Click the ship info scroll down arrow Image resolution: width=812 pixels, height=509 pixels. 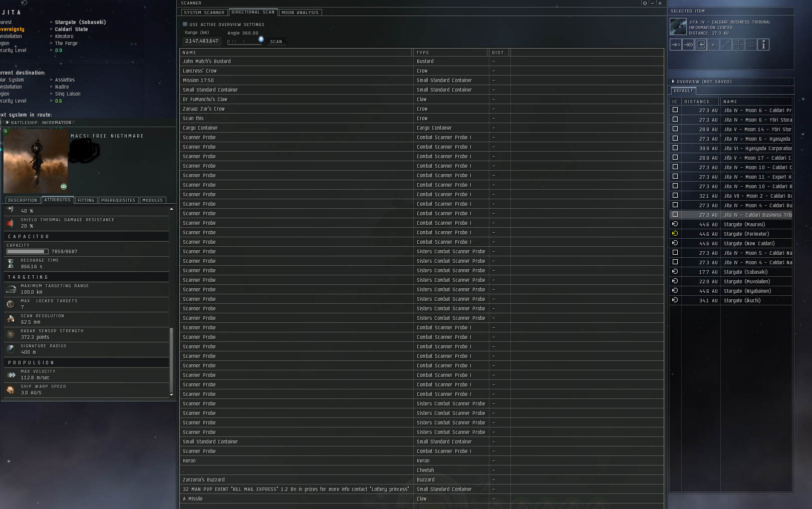[171, 395]
